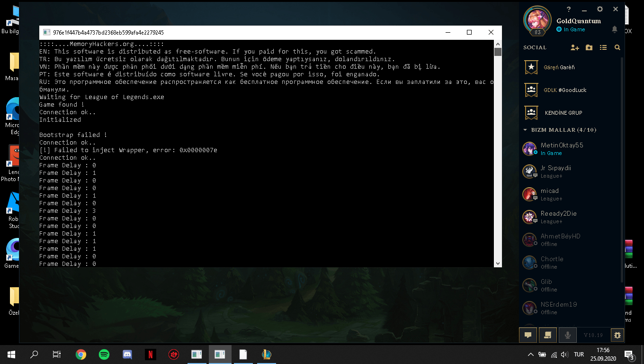
Task: Select offline friend Chortle
Action: pyautogui.click(x=570, y=263)
